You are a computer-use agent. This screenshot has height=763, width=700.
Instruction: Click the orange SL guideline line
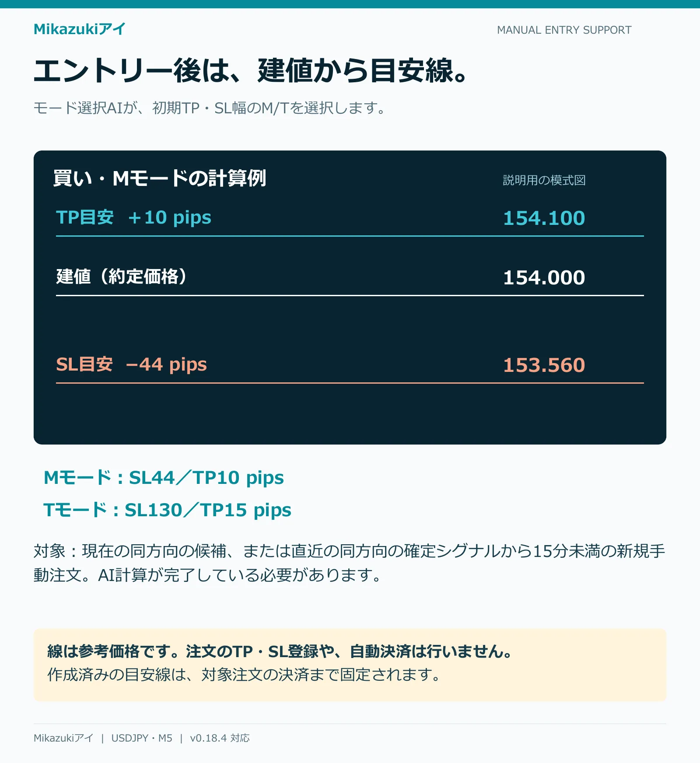350,383
